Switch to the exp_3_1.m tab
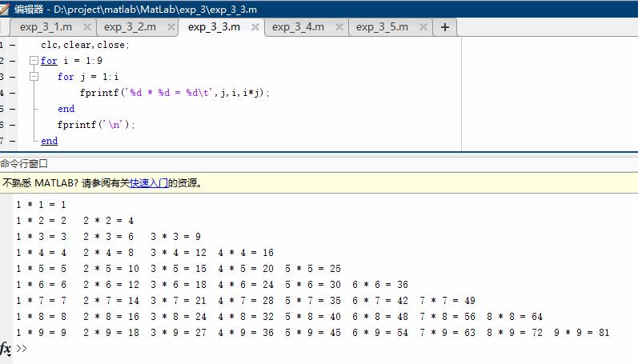 coord(46,27)
